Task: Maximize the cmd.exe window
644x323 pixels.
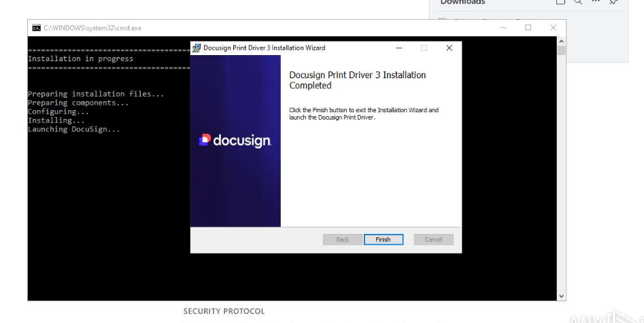Action: 528,27
